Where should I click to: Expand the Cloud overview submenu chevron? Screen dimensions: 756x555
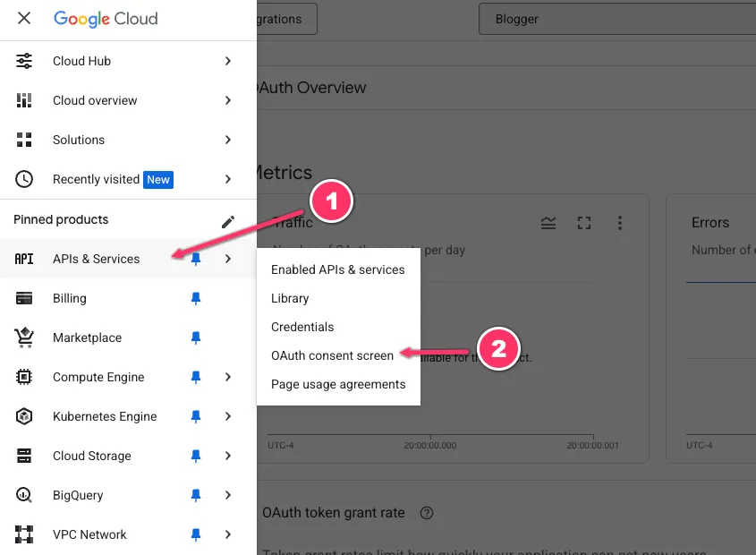(228, 100)
